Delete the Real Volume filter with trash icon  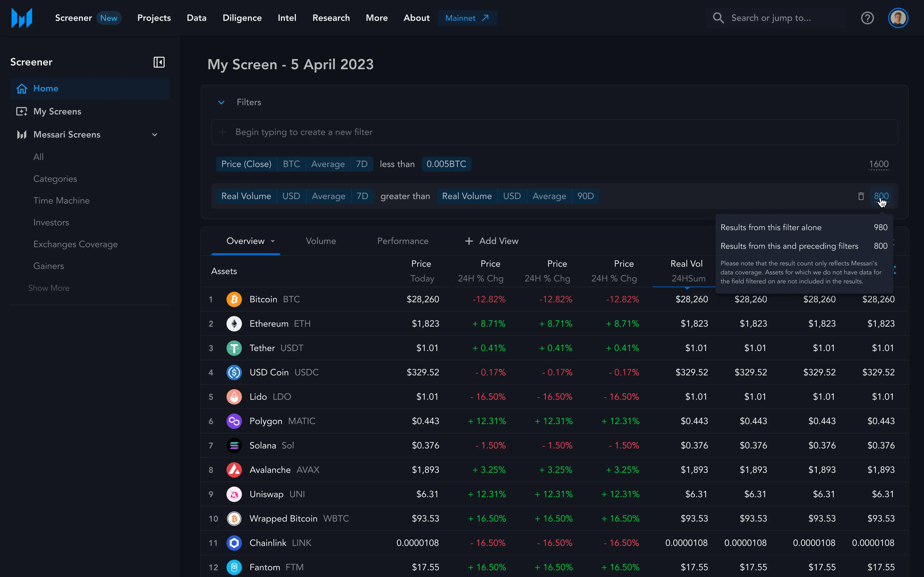point(861,196)
